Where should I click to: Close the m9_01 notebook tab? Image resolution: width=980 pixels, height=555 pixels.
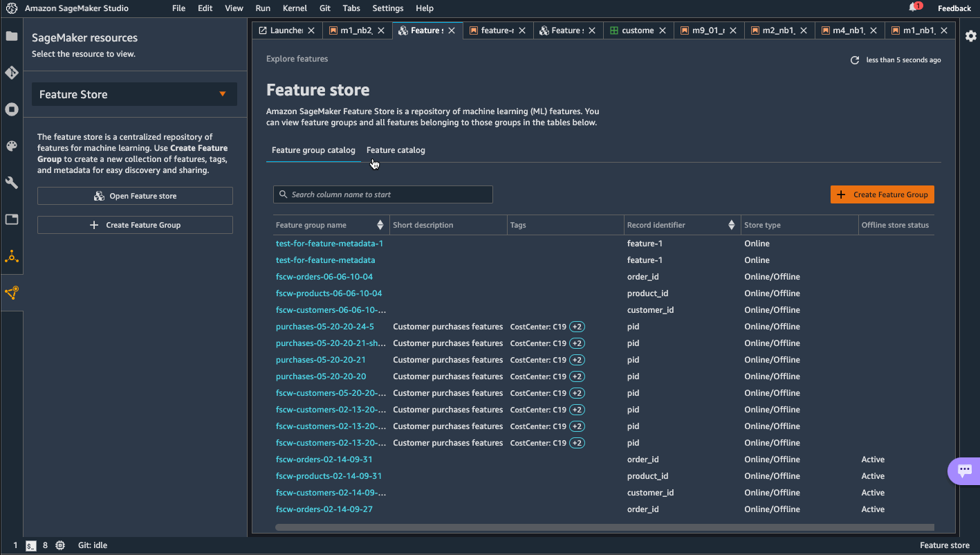733,30
